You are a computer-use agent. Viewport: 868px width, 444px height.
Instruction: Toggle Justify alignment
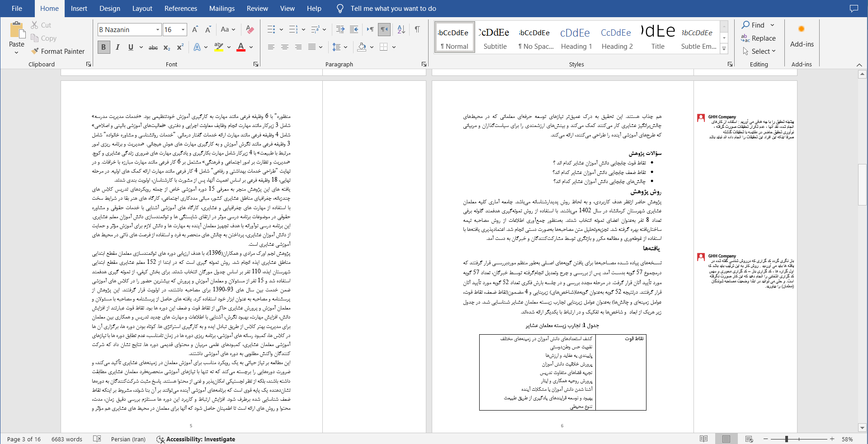311,47
